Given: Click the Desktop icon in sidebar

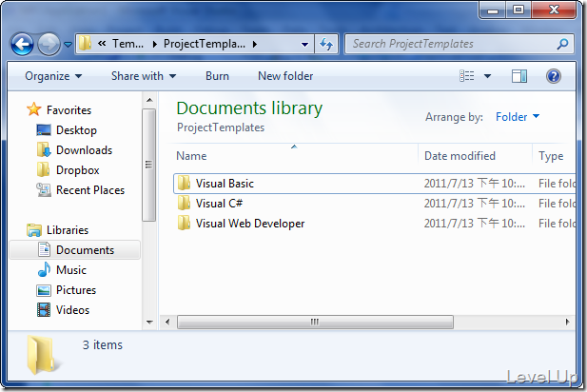Looking at the screenshot, I should (44, 130).
